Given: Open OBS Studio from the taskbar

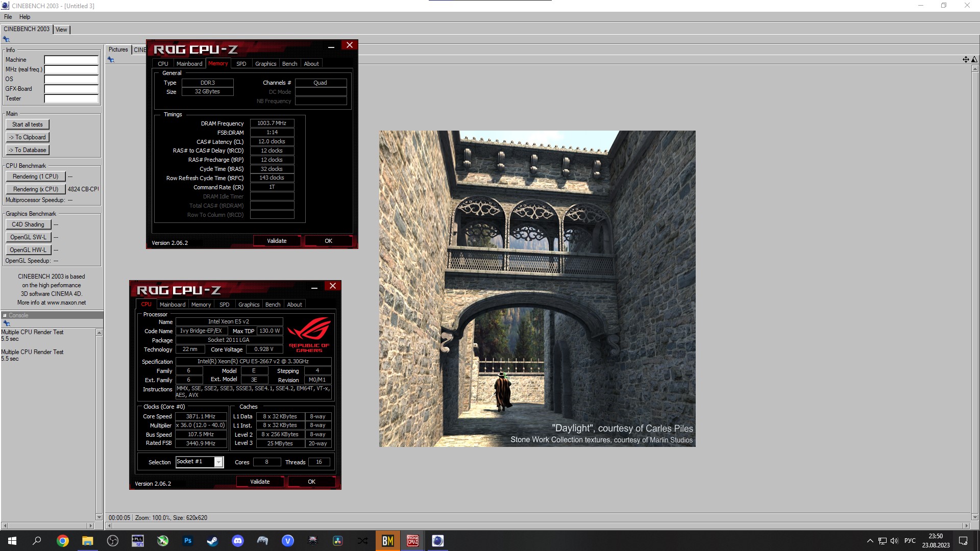Looking at the screenshot, I should point(112,541).
